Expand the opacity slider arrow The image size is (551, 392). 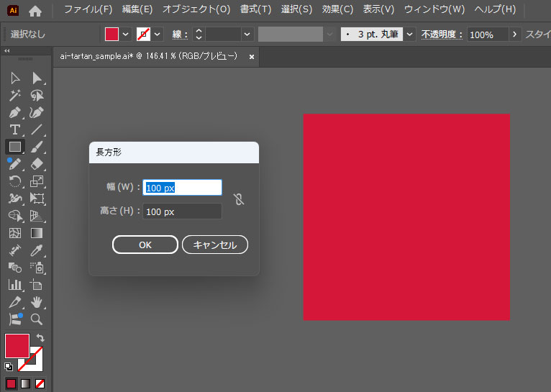click(x=515, y=35)
